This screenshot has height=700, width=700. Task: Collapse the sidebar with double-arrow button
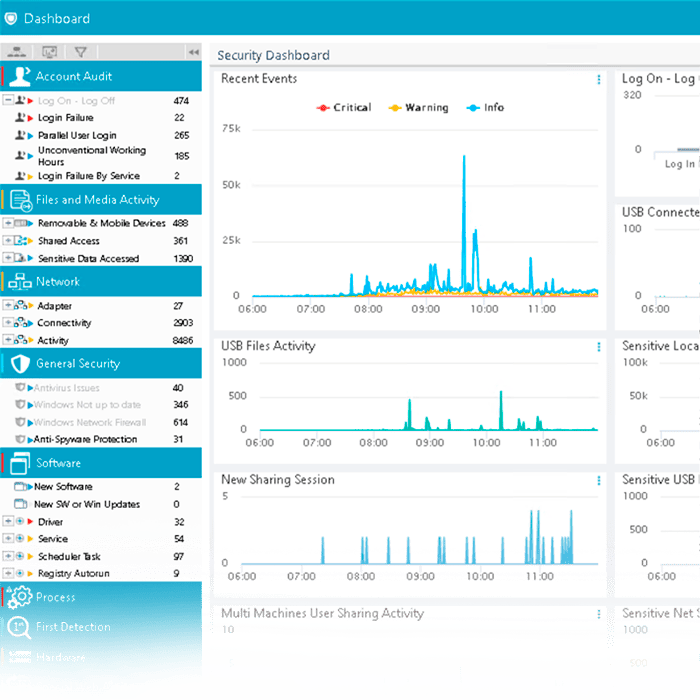click(193, 52)
